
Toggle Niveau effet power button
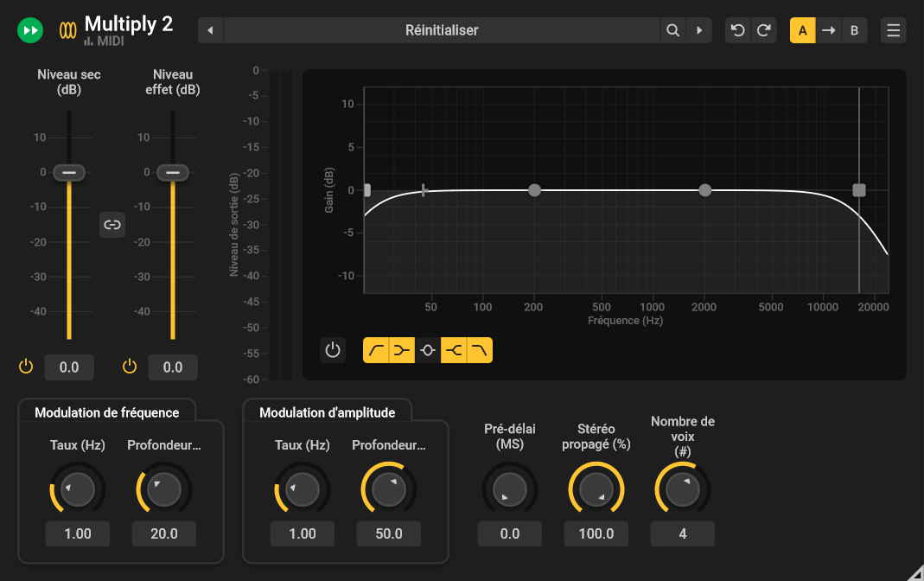[130, 367]
